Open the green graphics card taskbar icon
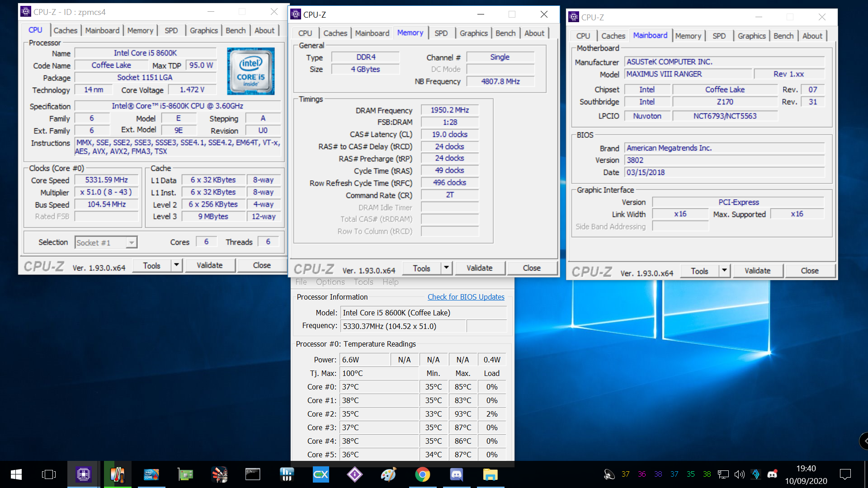 (x=185, y=474)
